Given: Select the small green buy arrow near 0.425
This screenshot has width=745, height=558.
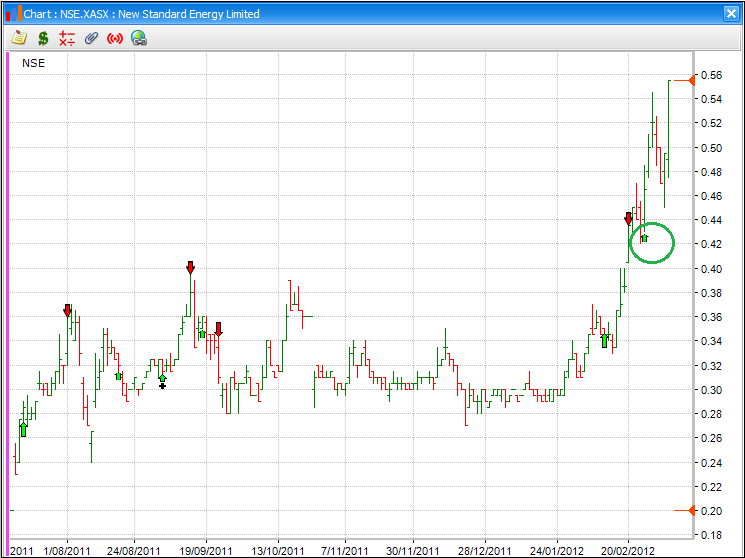Looking at the screenshot, I should (x=645, y=238).
